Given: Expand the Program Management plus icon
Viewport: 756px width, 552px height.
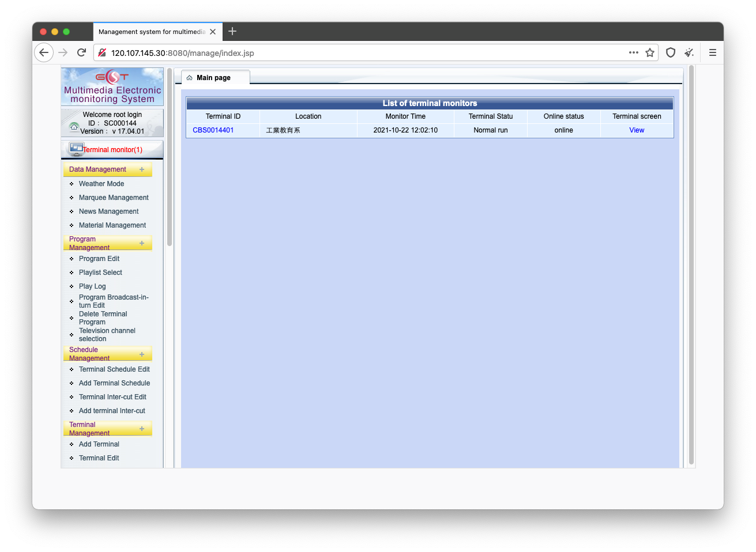Looking at the screenshot, I should [x=142, y=243].
